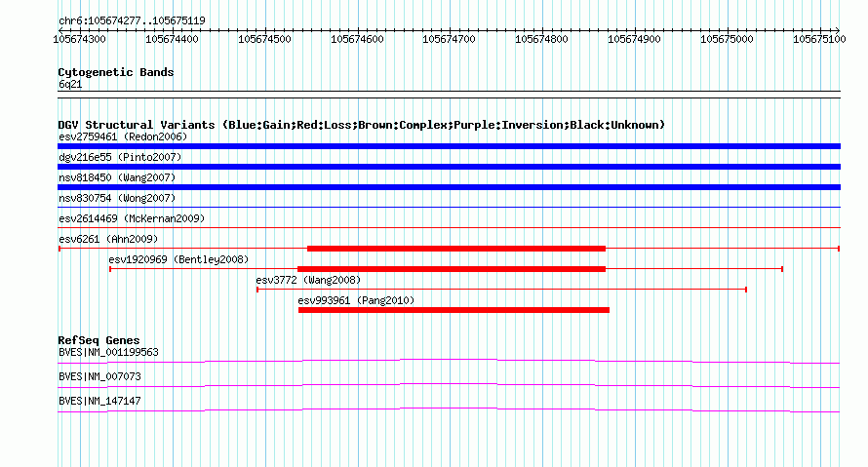Select the Cytogenetic Bands track title
Image resolution: width=868 pixels, height=467 pixels.
pyautogui.click(x=116, y=72)
